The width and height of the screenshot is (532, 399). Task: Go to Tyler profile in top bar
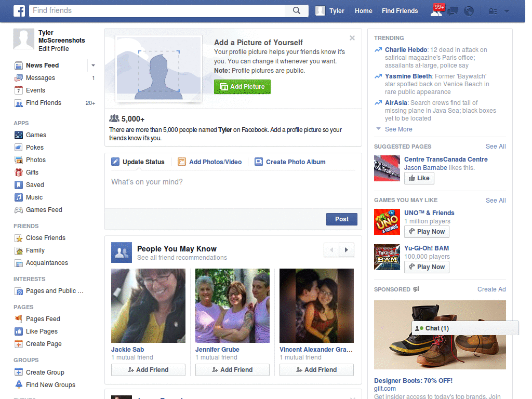pyautogui.click(x=330, y=11)
